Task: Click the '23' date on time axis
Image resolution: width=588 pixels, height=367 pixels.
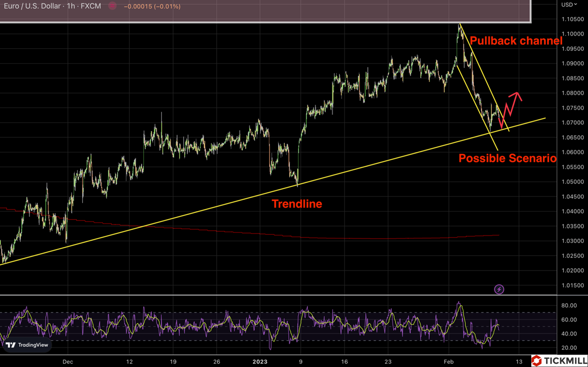Action: click(388, 361)
